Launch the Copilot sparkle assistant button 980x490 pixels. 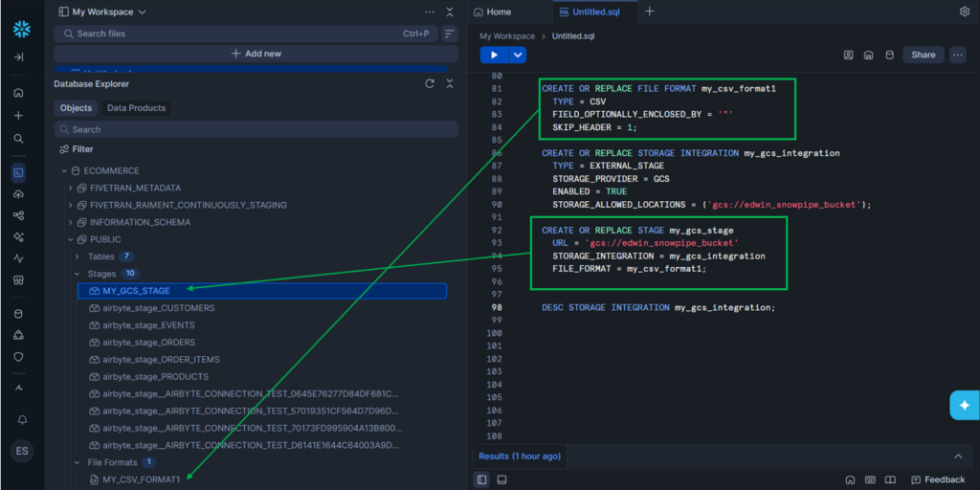[965, 405]
